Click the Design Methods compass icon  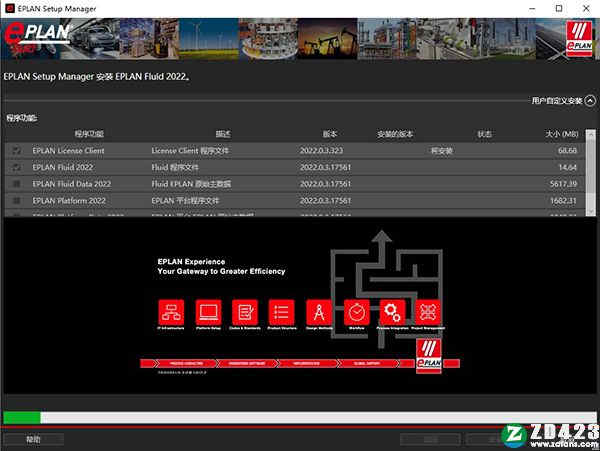coord(319,313)
